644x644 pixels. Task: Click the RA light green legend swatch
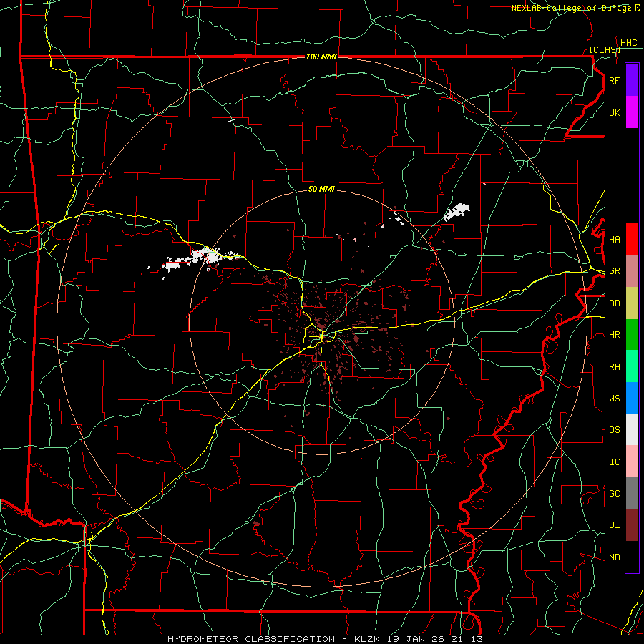click(632, 366)
